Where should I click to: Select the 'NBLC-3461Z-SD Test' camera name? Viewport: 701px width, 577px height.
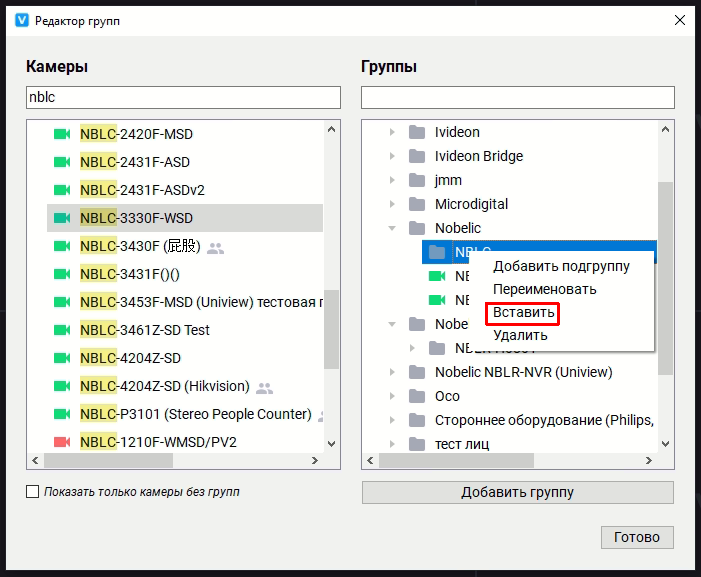click(145, 330)
